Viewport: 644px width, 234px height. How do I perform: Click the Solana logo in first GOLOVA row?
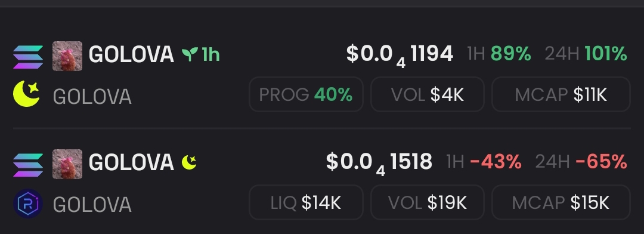point(28,57)
